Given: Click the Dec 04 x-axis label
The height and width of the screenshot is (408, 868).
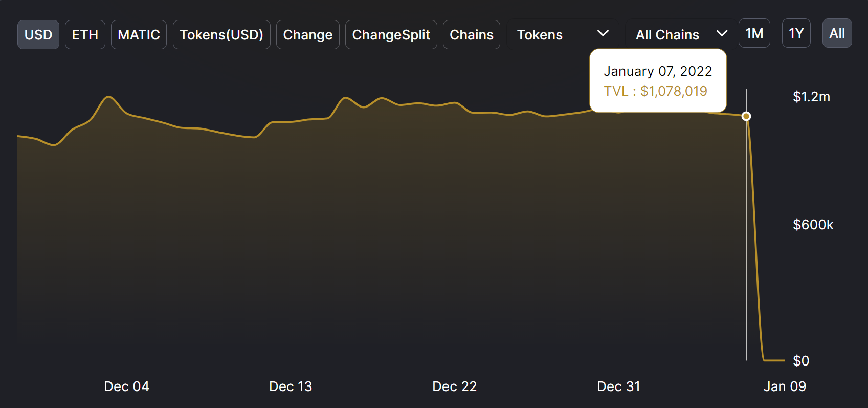Looking at the screenshot, I should (x=126, y=386).
